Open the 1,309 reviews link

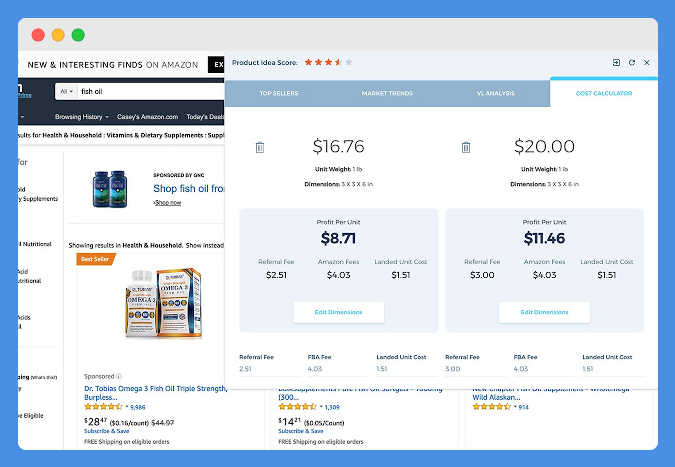[332, 407]
